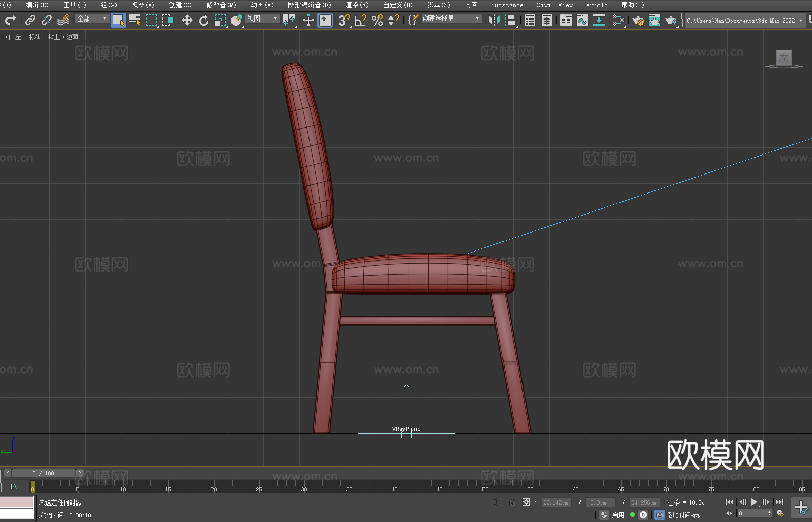Toggle the Scene Explorer icon
812x522 pixels.
pos(530,20)
